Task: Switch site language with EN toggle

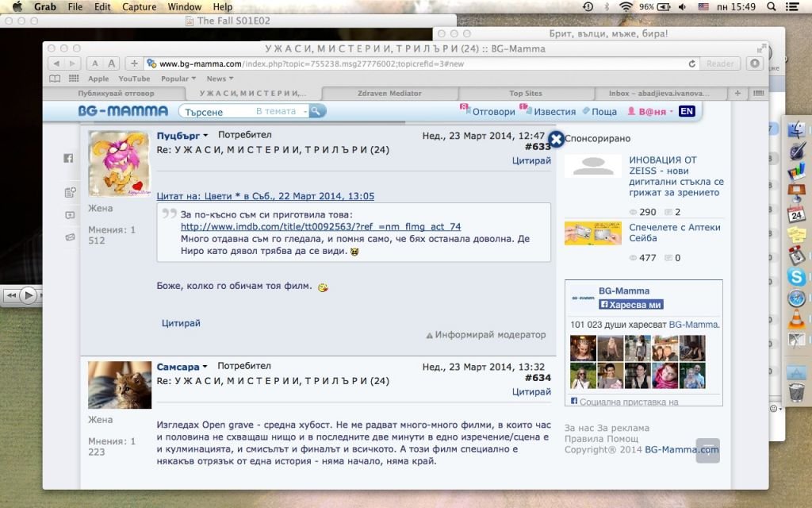Action: point(687,111)
